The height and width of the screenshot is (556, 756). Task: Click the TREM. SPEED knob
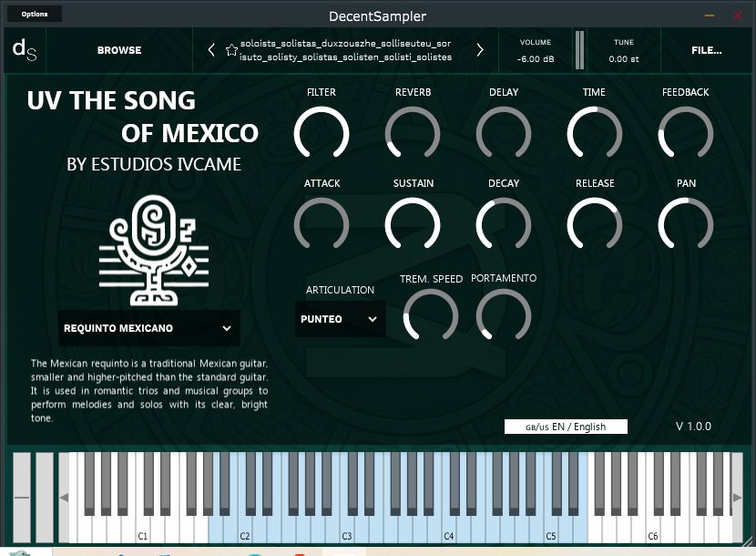[431, 316]
